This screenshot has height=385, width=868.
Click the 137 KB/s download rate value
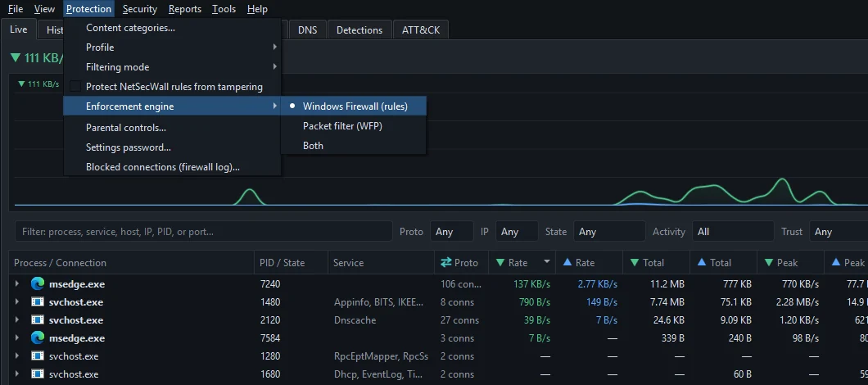[x=531, y=284]
